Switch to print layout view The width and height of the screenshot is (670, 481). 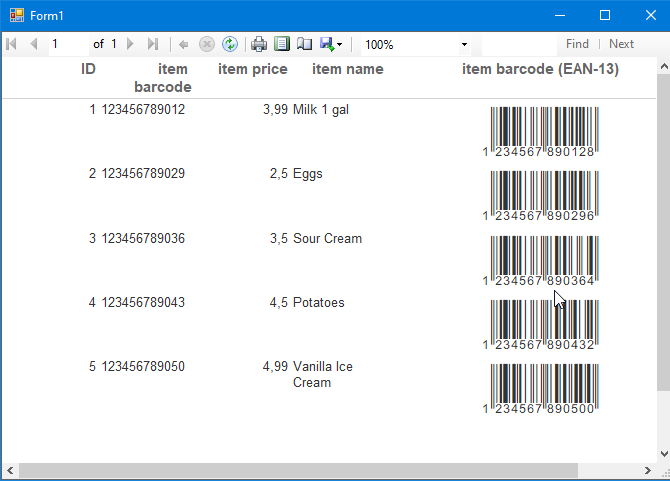[x=282, y=44]
